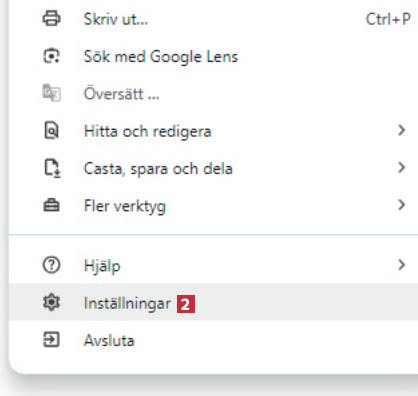Click the red 2 badge next to Inställningar
This screenshot has height=396, width=418.
click(186, 304)
